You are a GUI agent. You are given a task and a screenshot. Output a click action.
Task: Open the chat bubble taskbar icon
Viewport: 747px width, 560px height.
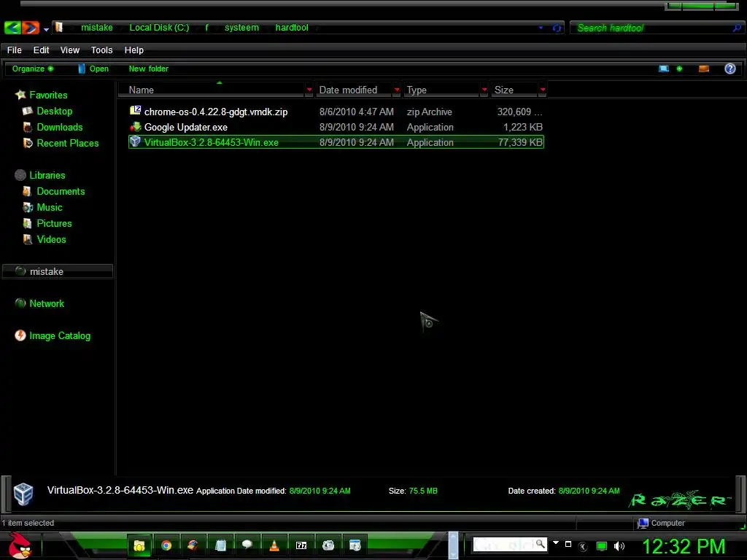point(247,545)
